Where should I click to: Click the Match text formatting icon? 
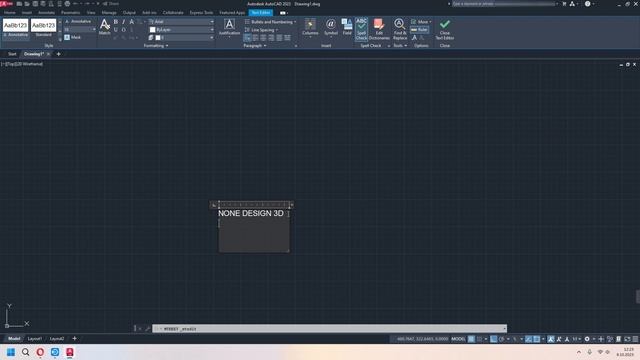coord(104,27)
